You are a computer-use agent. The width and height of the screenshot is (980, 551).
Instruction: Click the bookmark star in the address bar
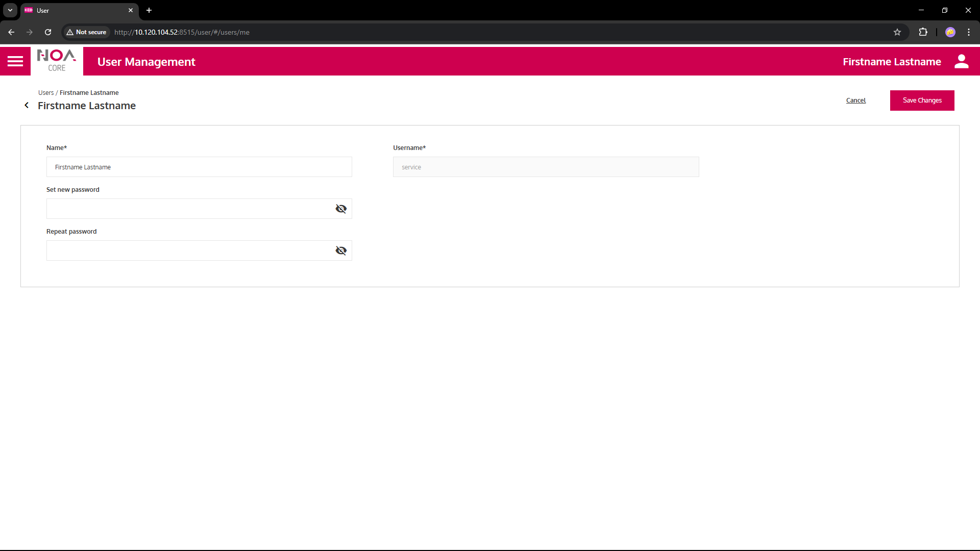pyautogui.click(x=898, y=32)
